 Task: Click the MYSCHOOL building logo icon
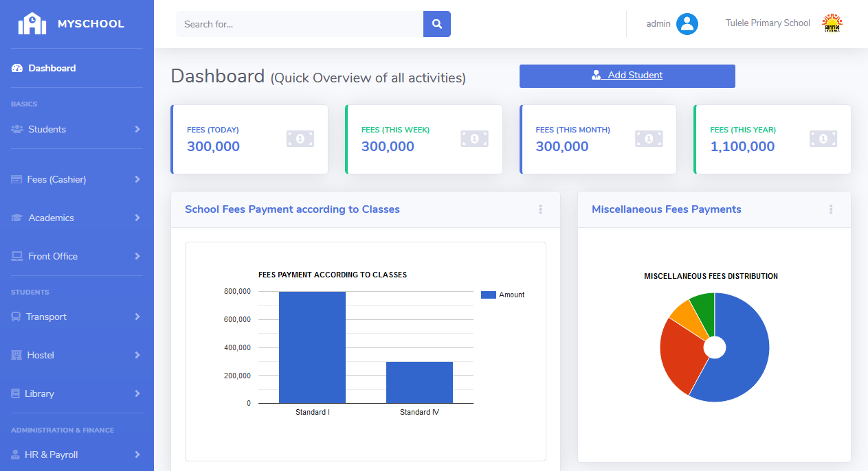click(32, 23)
